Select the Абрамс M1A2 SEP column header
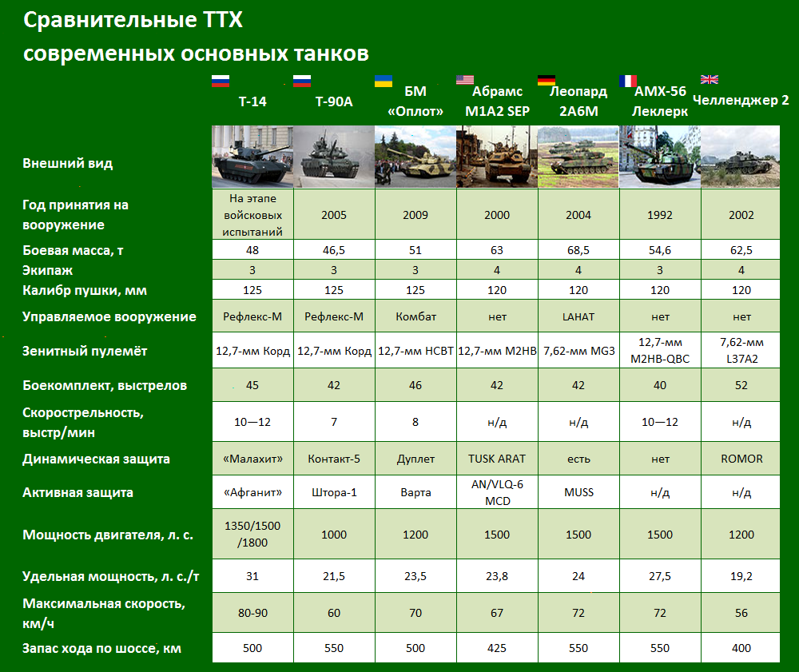 497,101
